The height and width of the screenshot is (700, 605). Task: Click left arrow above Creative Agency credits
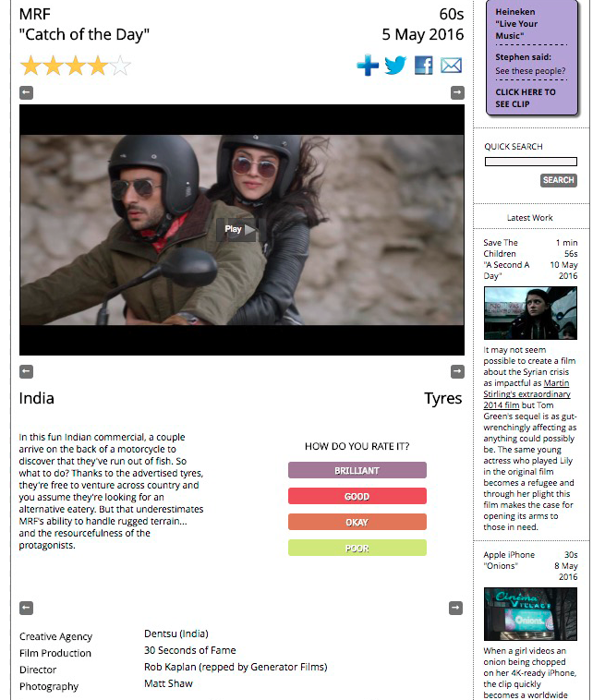(27, 608)
